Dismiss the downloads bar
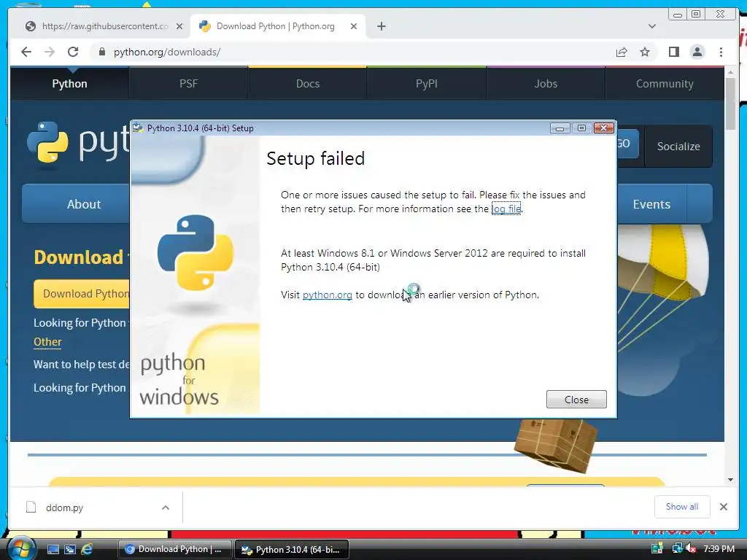The height and width of the screenshot is (560, 747). 723,507
